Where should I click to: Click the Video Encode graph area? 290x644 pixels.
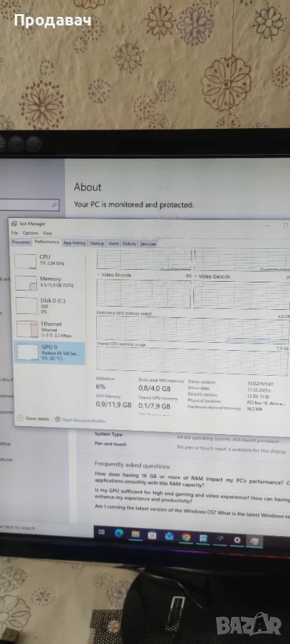pyautogui.click(x=144, y=293)
